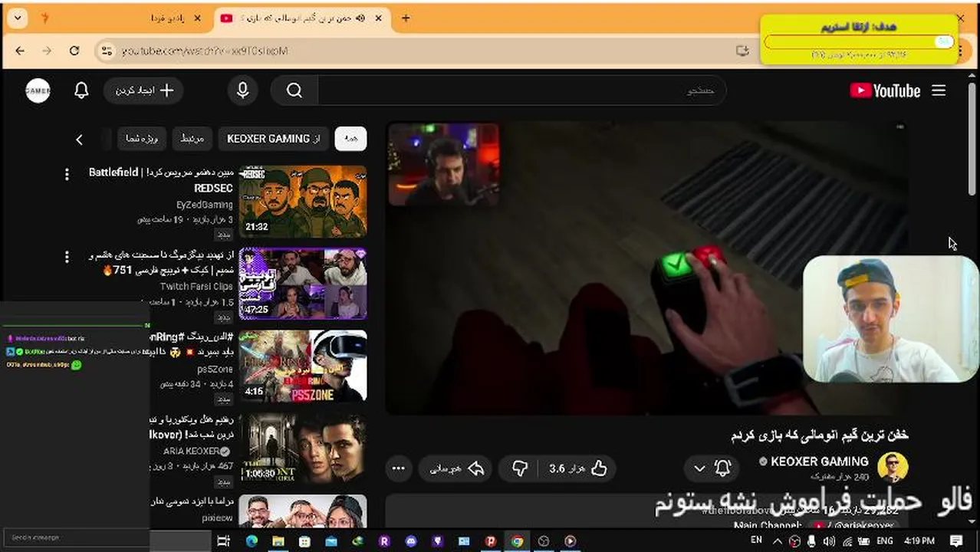The height and width of the screenshot is (552, 980).
Task: Click the Chrome address bar URL
Action: coord(205,51)
